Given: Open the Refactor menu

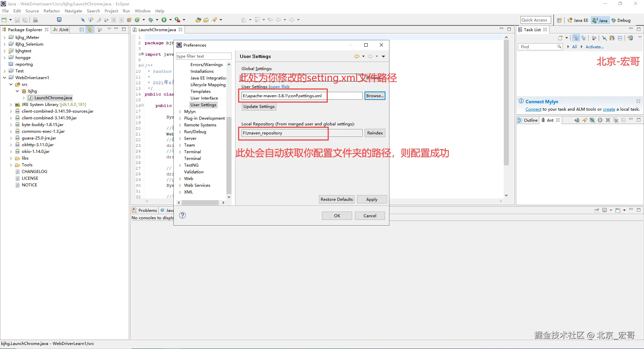Looking at the screenshot, I should [x=52, y=11].
